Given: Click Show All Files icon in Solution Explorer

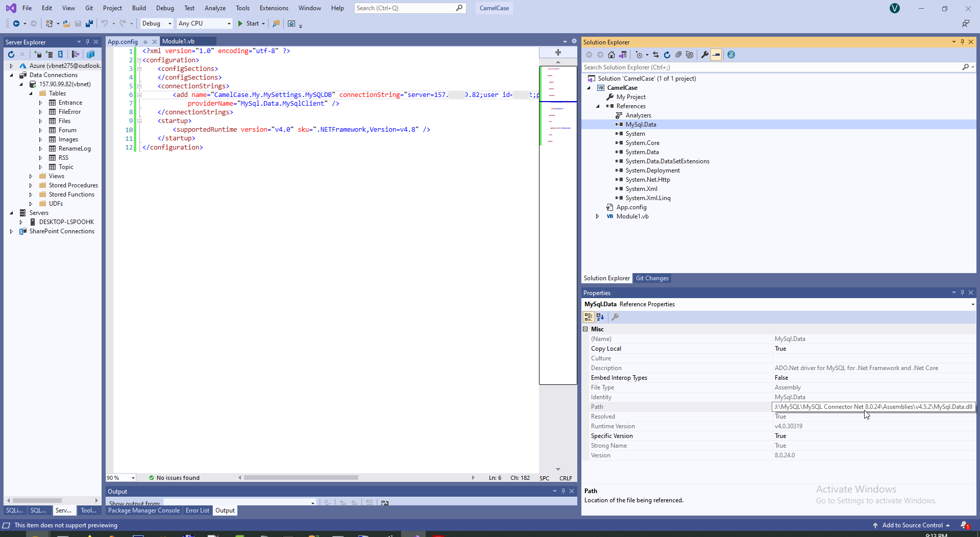Looking at the screenshot, I should coord(690,55).
